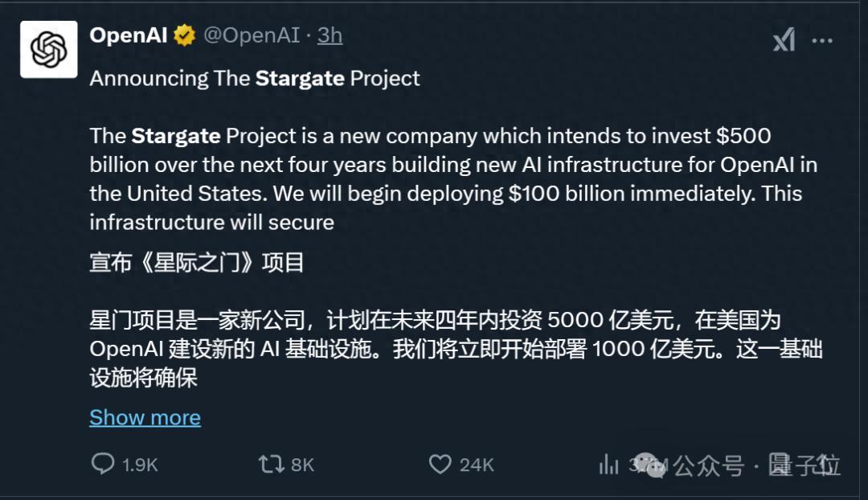The width and height of the screenshot is (868, 500).
Task: Click the 8K repost count
Action: [x=301, y=465]
